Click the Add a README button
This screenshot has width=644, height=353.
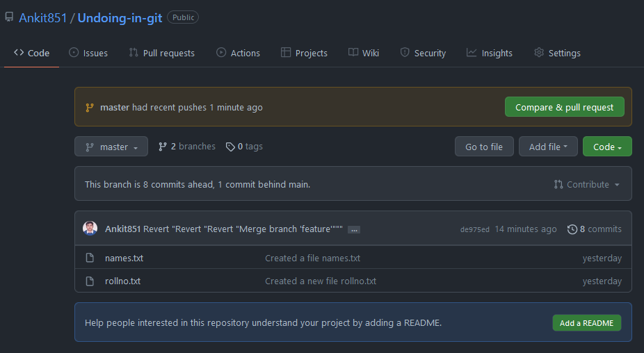coord(586,322)
